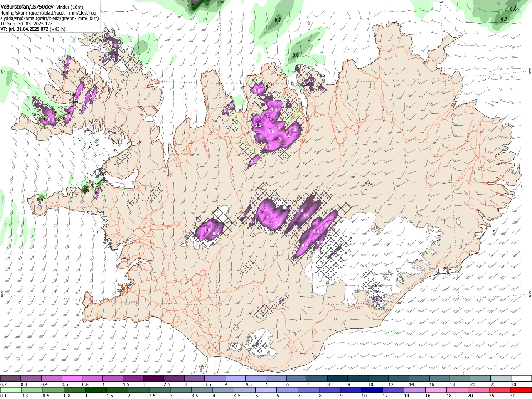Click the '15W' longitude label at top
The image size is (532, 399).
coord(440,2)
